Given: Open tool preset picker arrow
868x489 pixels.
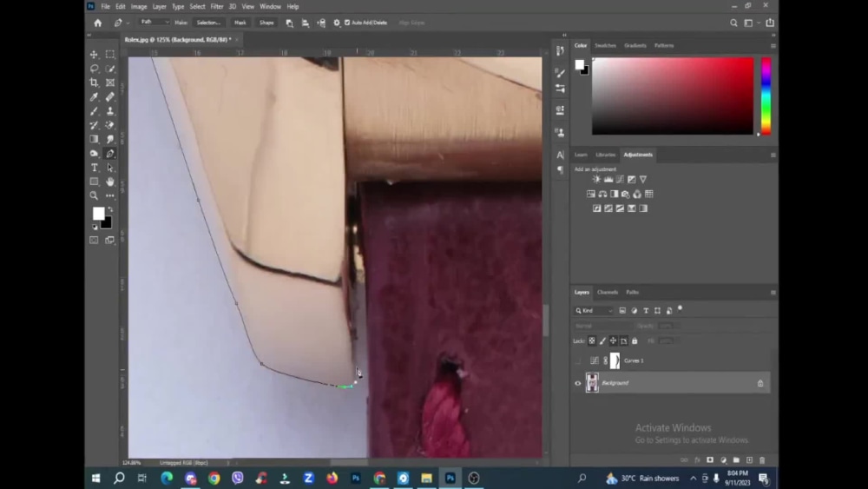Looking at the screenshot, I should click(128, 23).
